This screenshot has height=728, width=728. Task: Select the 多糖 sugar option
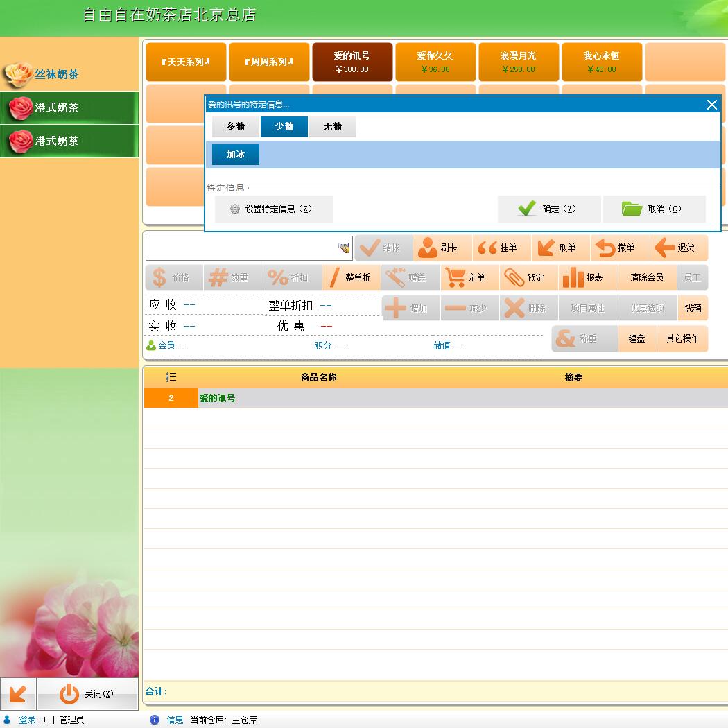point(236,127)
